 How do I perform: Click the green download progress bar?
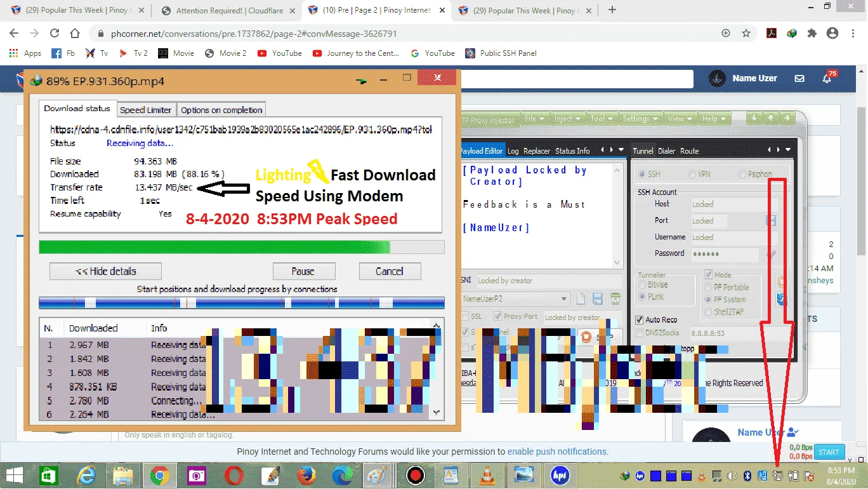click(x=241, y=247)
